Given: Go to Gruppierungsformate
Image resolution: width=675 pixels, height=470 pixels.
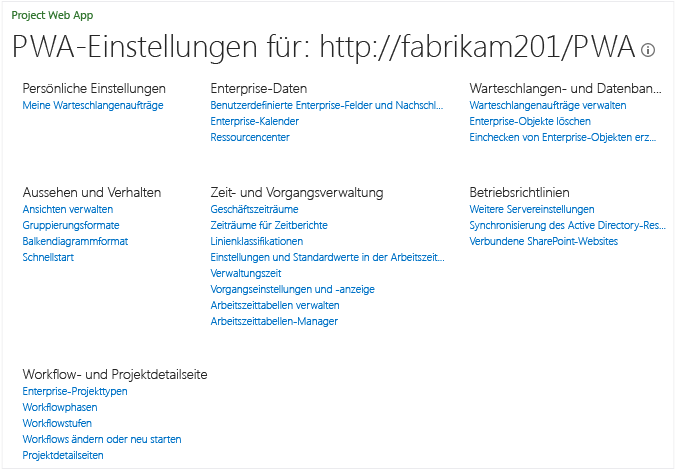Looking at the screenshot, I should [71, 226].
